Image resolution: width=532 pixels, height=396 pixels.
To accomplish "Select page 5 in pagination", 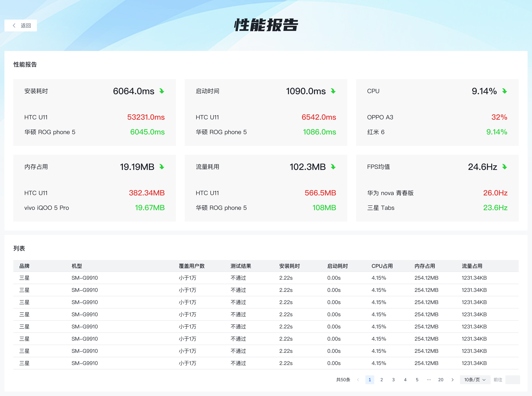I will tap(417, 380).
